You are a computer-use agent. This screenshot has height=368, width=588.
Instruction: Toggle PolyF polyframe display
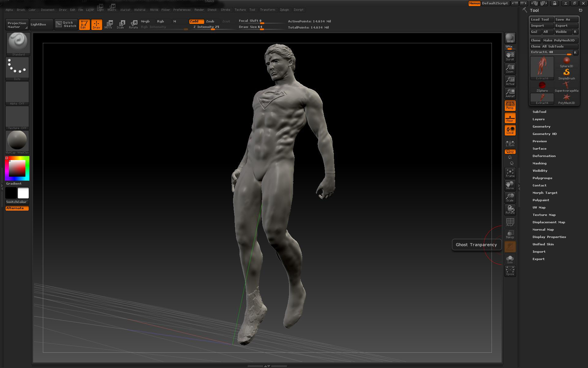click(510, 222)
